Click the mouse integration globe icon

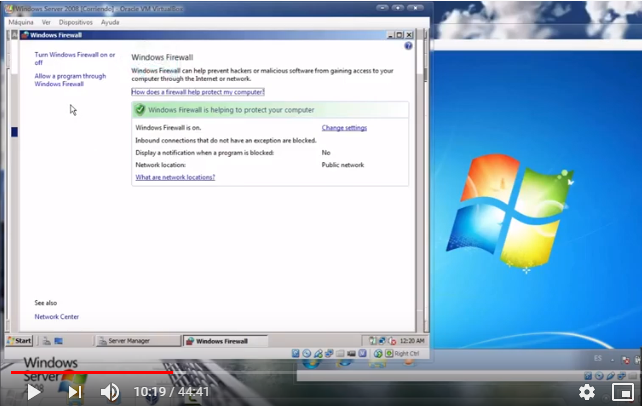pos(378,353)
